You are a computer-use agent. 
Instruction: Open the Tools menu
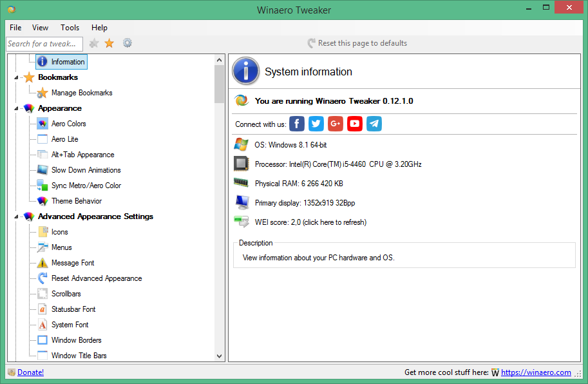coord(70,28)
